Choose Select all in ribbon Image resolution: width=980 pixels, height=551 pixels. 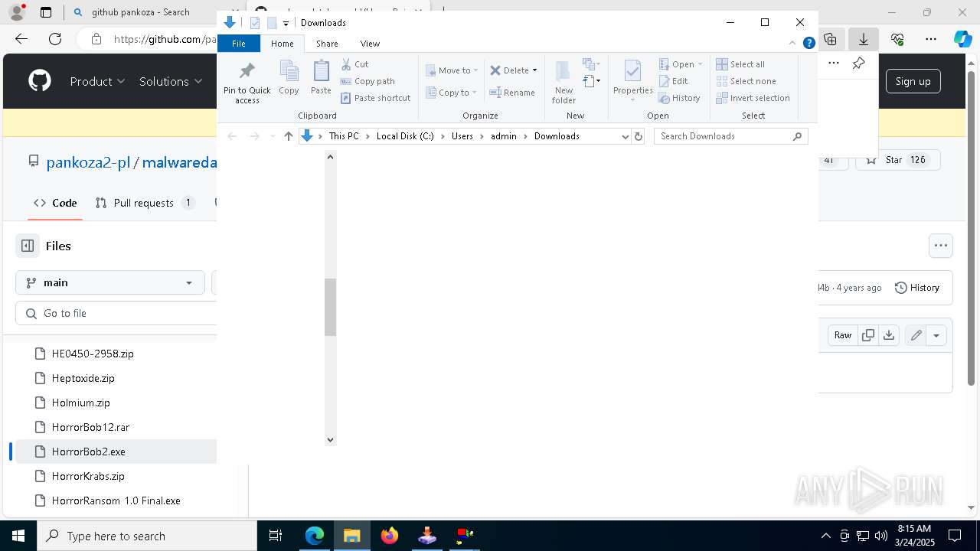click(x=740, y=64)
